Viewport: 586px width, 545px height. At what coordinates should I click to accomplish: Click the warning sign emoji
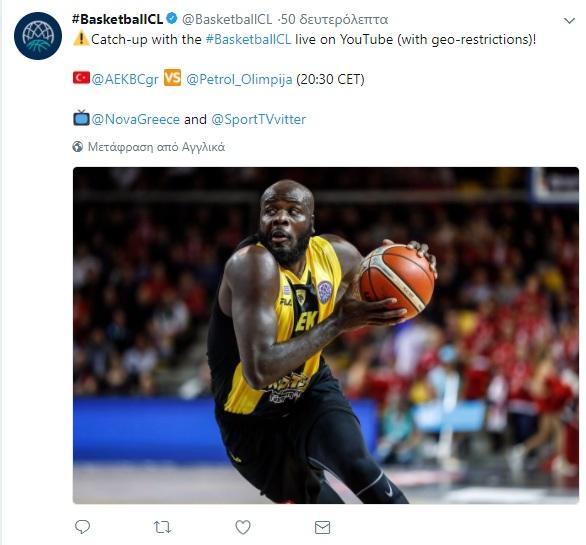pos(81,39)
